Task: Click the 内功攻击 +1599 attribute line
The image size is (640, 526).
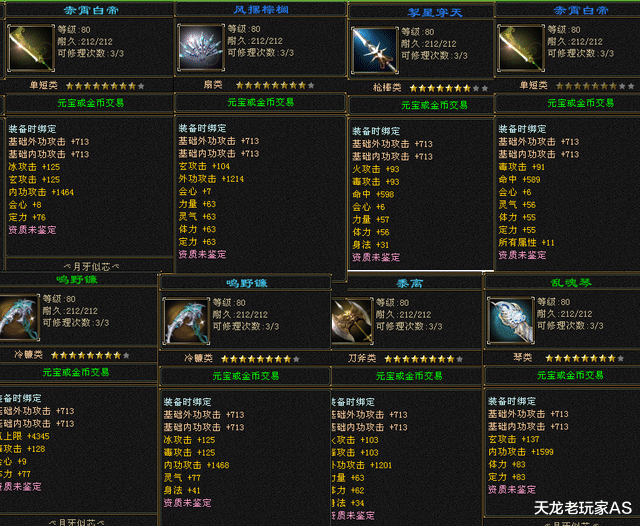Action: click(521, 452)
